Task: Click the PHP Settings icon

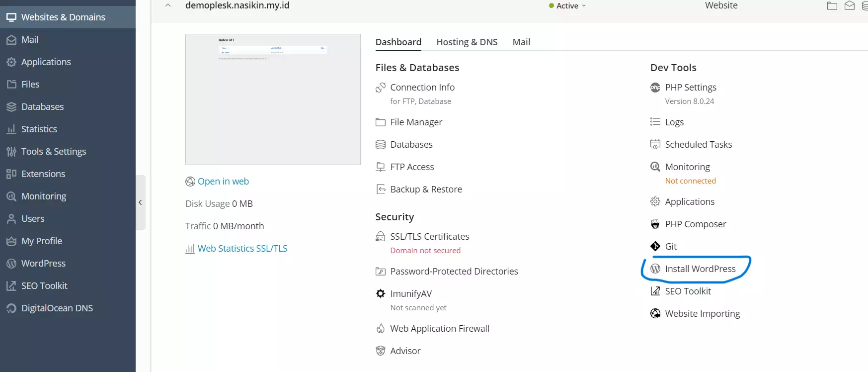Action: (x=655, y=88)
